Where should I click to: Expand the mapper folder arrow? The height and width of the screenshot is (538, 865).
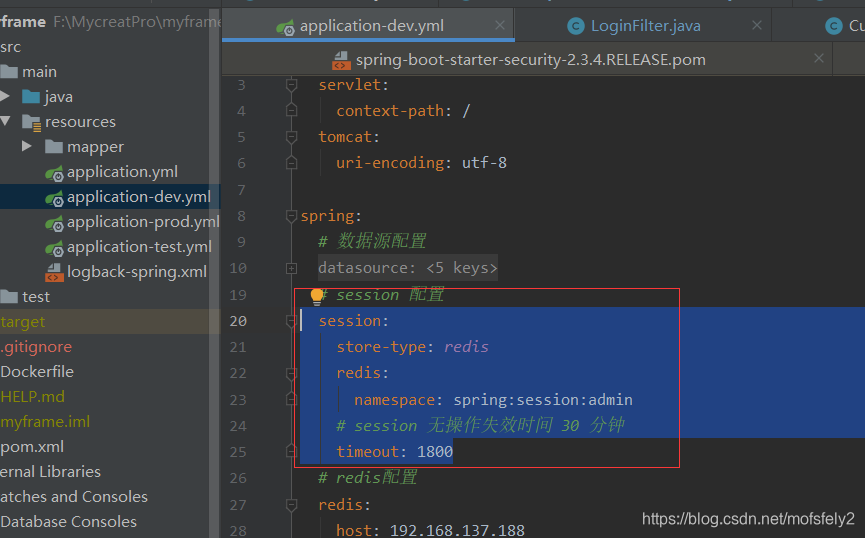pos(26,146)
